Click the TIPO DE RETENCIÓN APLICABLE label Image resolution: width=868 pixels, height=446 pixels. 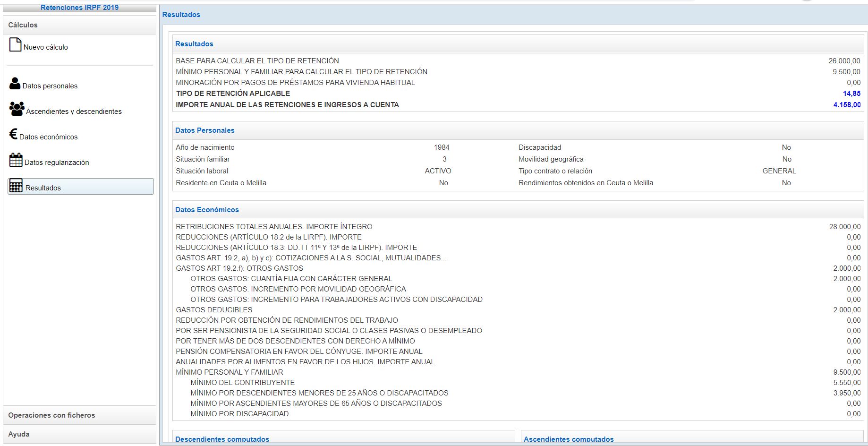click(233, 94)
